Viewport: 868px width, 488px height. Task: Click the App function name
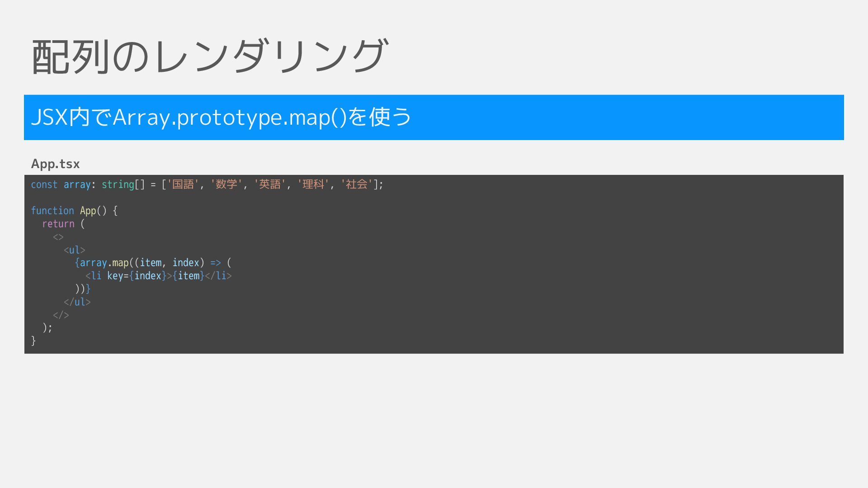coord(88,211)
